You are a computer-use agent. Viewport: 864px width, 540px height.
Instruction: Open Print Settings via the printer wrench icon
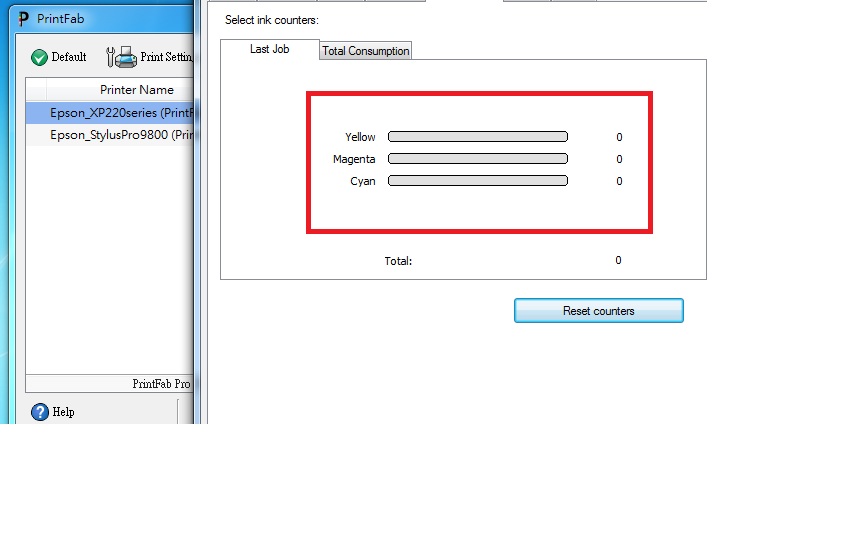click(x=120, y=58)
